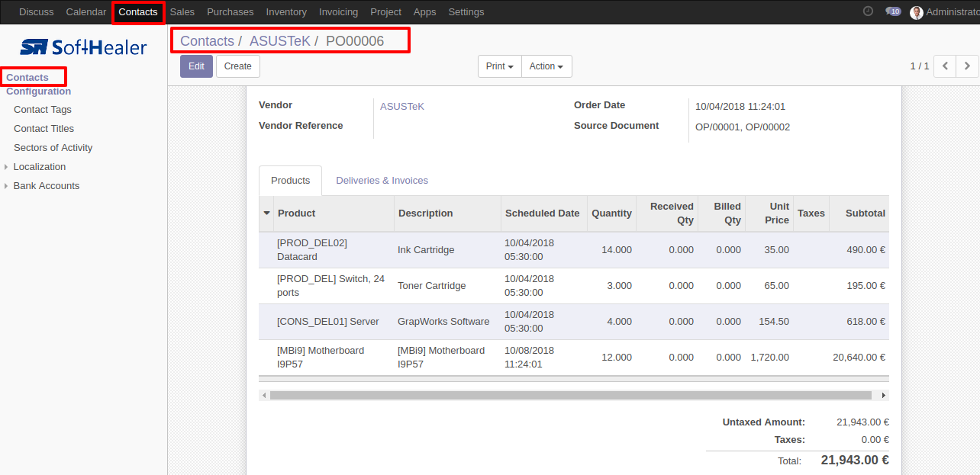
Task: Open the Project menu
Action: coord(385,12)
